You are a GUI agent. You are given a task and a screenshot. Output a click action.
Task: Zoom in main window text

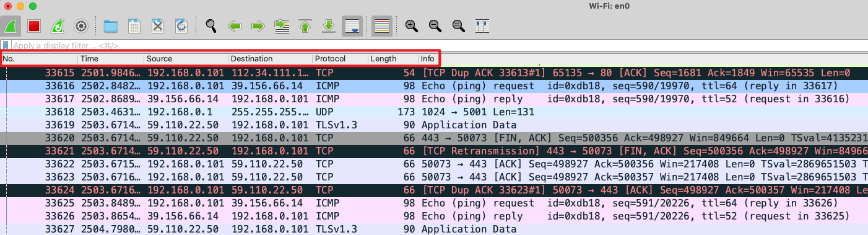pyautogui.click(x=412, y=26)
